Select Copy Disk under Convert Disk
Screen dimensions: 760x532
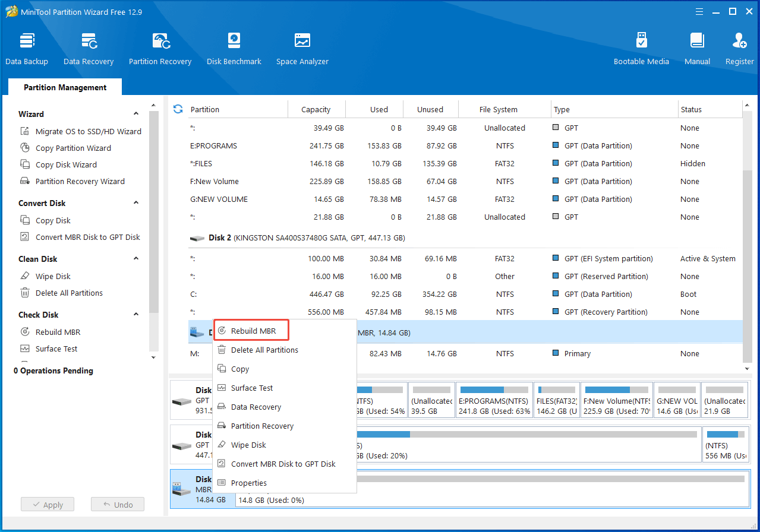[45, 220]
